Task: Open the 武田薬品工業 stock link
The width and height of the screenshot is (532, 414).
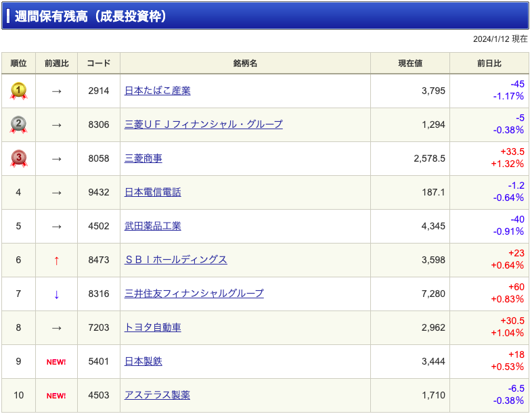Action: coord(153,226)
